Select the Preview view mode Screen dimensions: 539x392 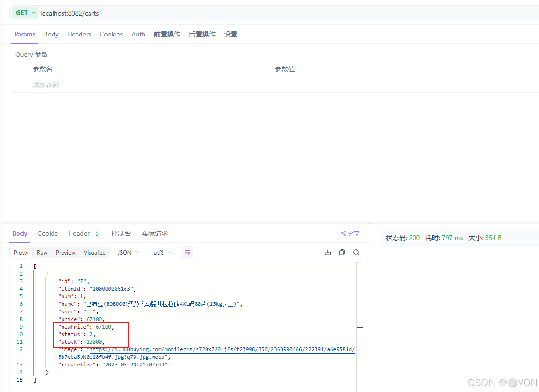(66, 252)
